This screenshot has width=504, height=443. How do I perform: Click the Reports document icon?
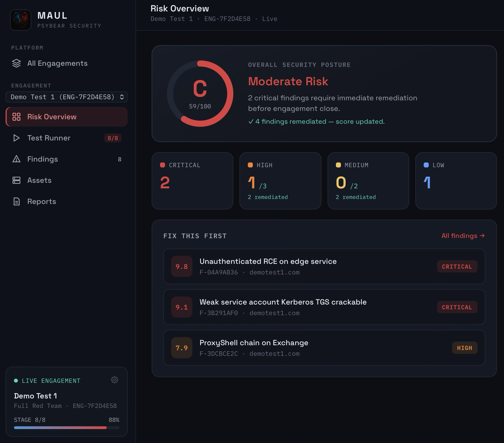[x=16, y=201]
